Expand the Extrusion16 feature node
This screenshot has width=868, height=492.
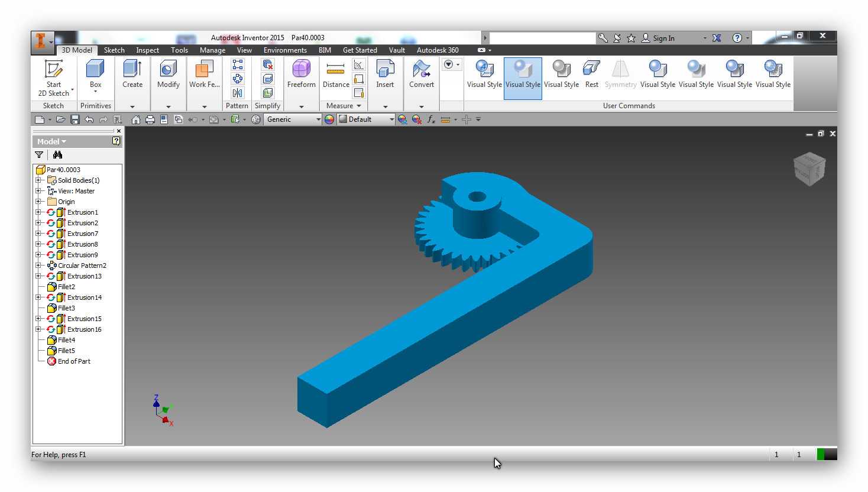click(38, 329)
